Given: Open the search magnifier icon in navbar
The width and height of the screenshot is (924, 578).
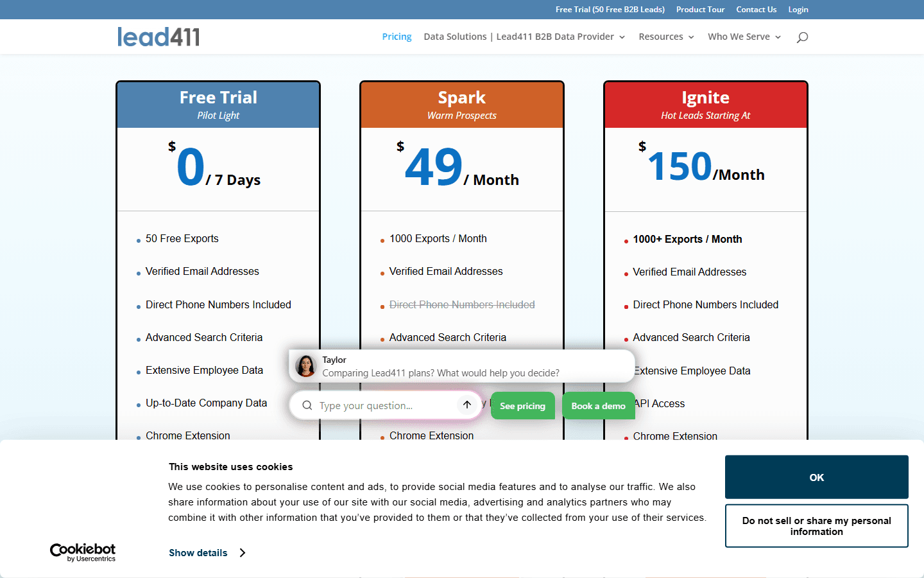Looking at the screenshot, I should click(802, 37).
